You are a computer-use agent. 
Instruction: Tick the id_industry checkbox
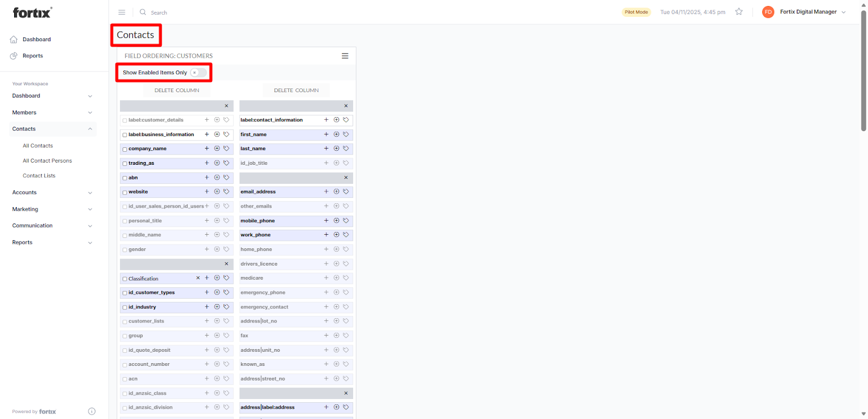coord(125,307)
